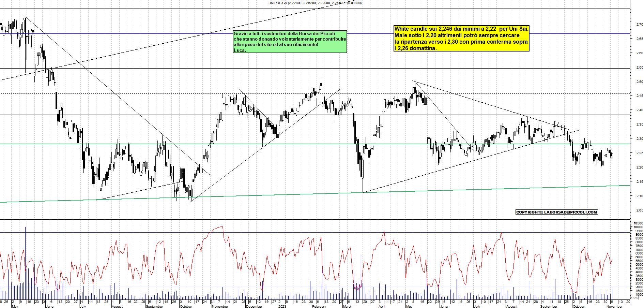Click the 2.65 price axis label
This screenshot has height=308, width=644.
[x=640, y=39]
